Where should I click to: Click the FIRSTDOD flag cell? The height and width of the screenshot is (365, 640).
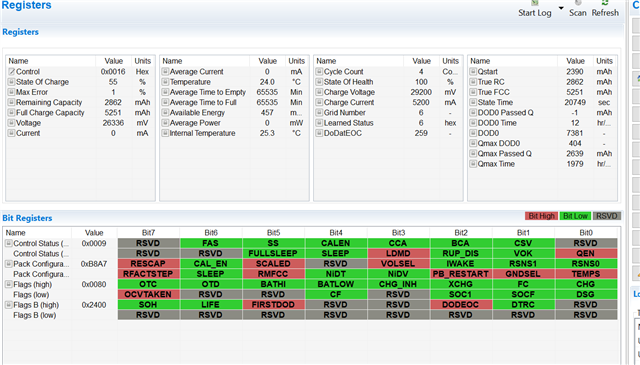pos(273,304)
